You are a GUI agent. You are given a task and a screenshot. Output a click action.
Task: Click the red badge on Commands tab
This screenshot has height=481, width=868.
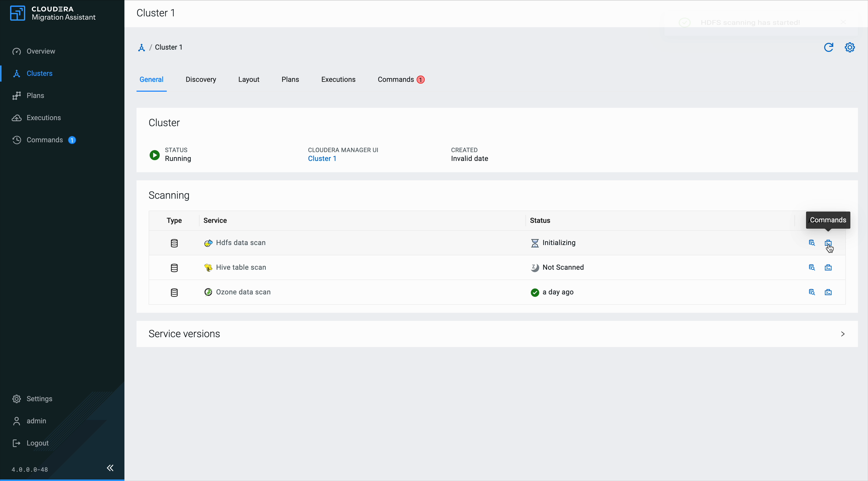coord(420,80)
